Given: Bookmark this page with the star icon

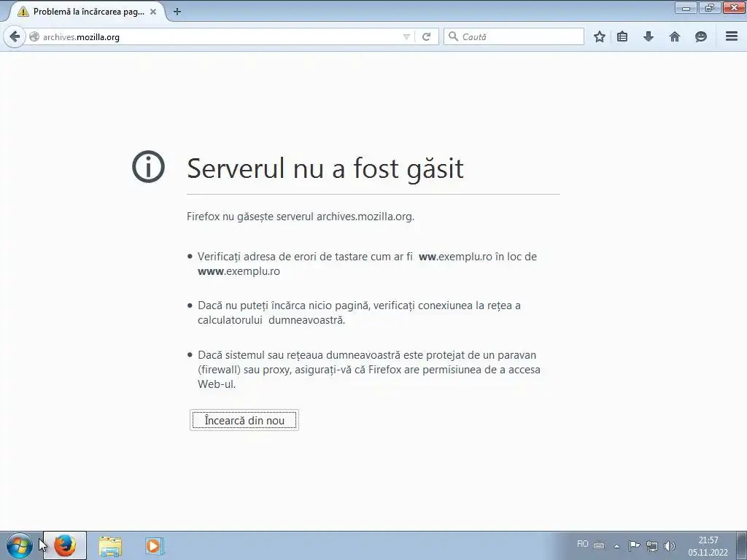Looking at the screenshot, I should [600, 36].
